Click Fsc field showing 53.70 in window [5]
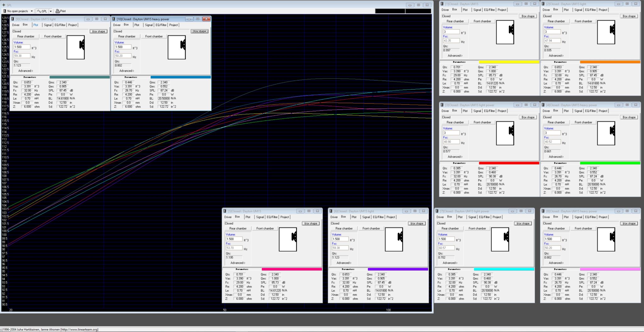This screenshot has height=332, width=644. (234, 248)
